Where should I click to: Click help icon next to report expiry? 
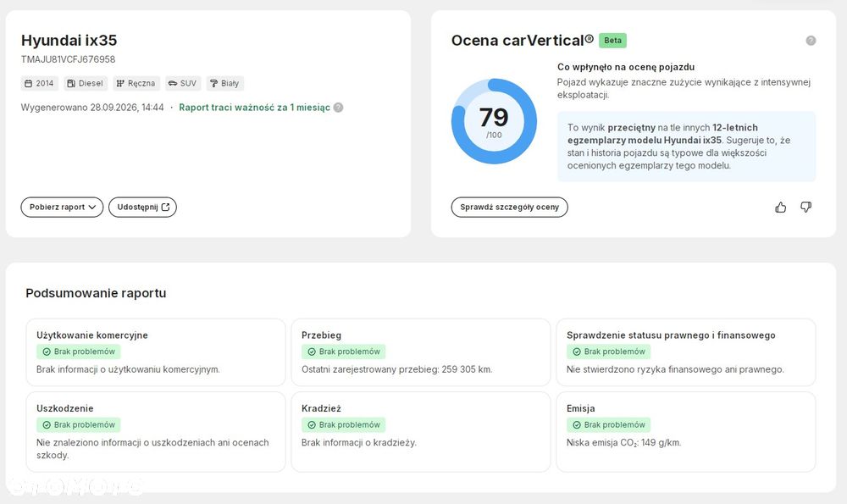click(338, 108)
